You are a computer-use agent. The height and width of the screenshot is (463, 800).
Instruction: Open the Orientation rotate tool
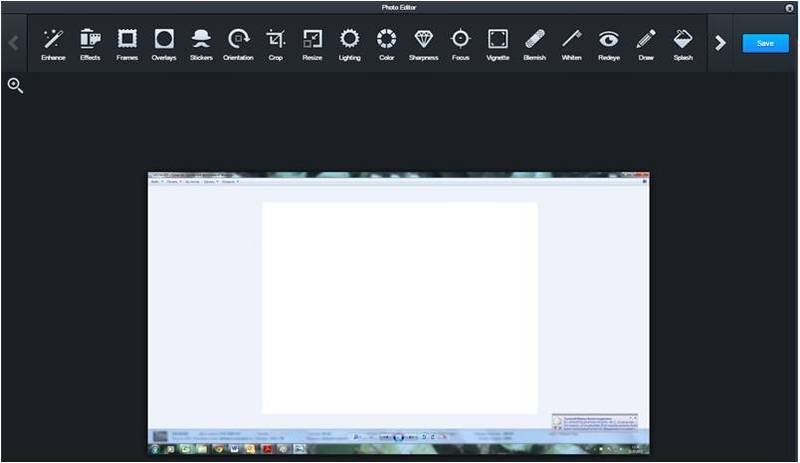click(x=238, y=41)
